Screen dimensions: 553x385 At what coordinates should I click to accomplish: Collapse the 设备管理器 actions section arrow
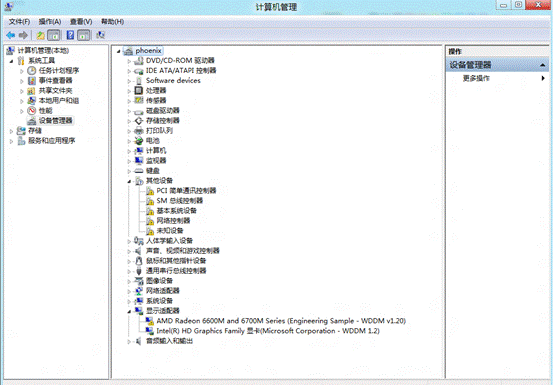pos(542,65)
